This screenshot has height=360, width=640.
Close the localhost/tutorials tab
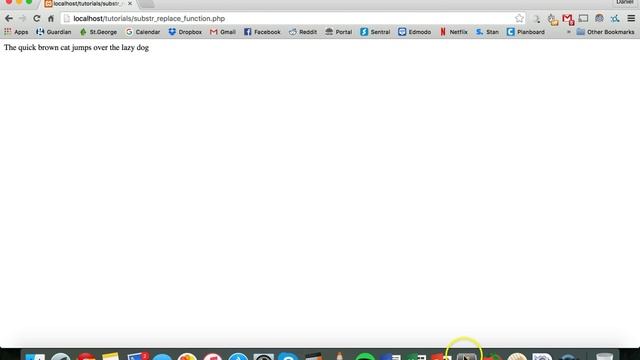point(130,3)
